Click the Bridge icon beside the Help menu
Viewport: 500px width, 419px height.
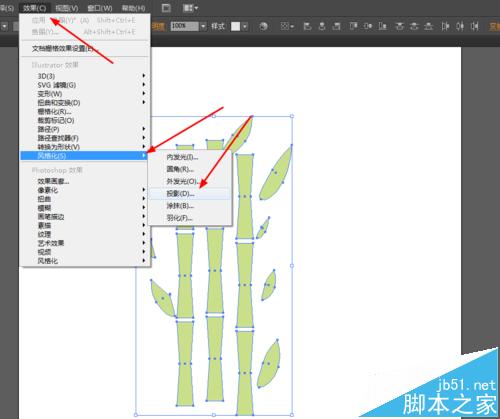point(166,8)
